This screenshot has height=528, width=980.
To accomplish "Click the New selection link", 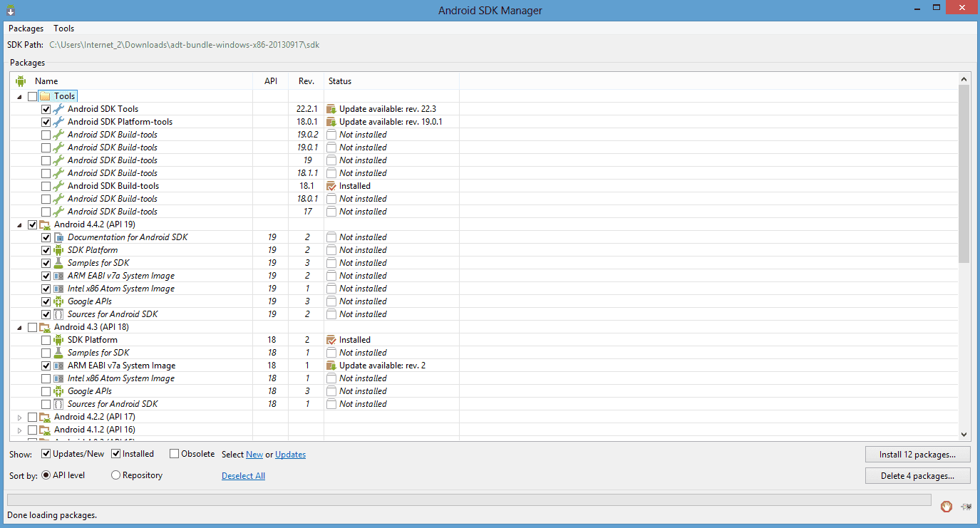I will pyautogui.click(x=254, y=455).
